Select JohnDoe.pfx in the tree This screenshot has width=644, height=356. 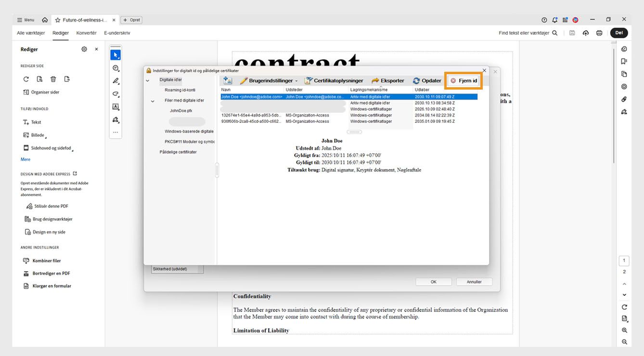(181, 111)
